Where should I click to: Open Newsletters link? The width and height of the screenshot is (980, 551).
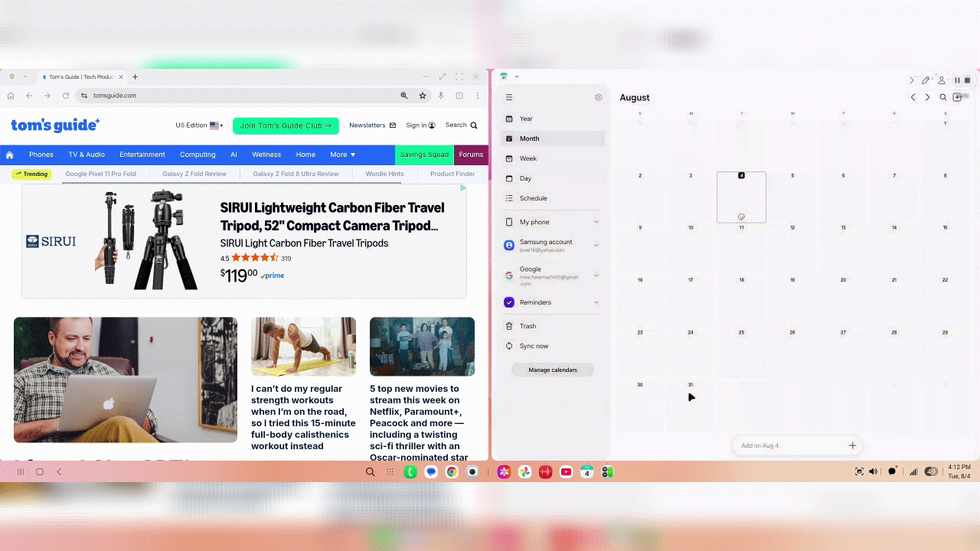(373, 126)
